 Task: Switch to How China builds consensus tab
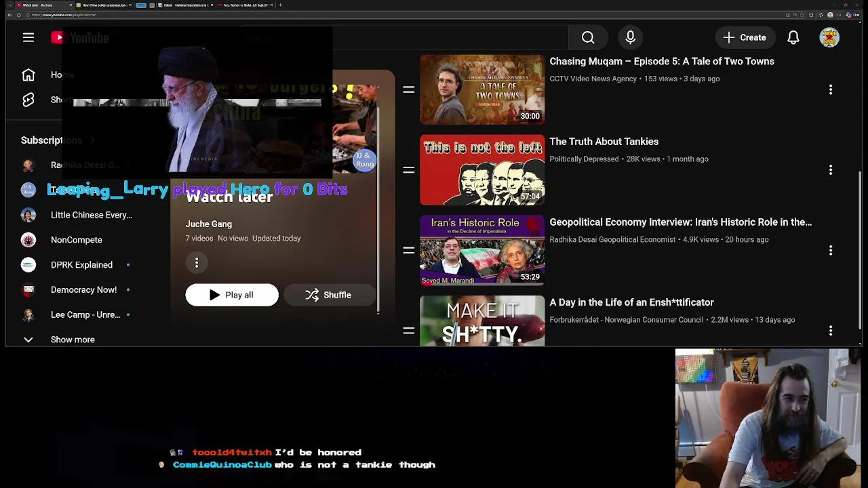104,5
